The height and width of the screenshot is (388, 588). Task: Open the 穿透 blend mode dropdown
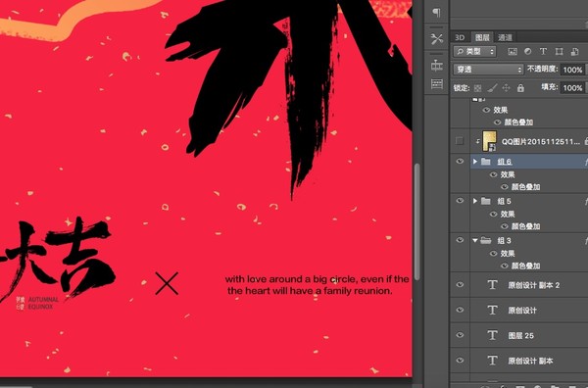(488, 70)
